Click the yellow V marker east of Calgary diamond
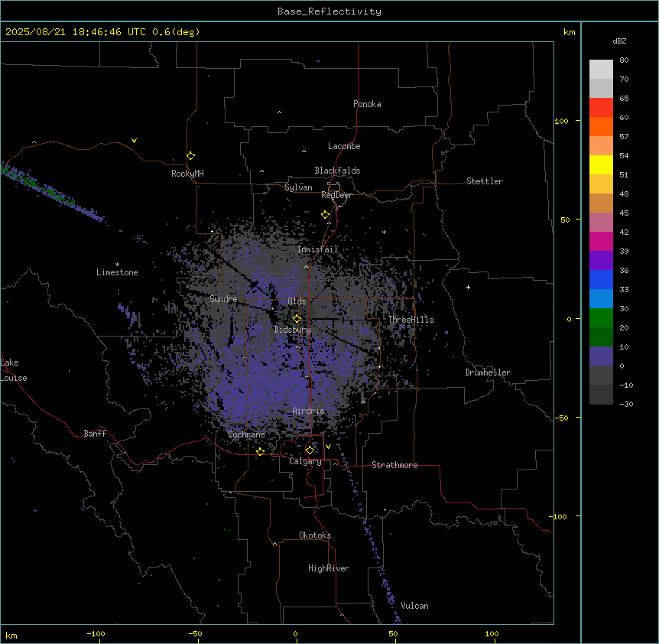Viewport: 659px width, 644px height. tap(328, 447)
